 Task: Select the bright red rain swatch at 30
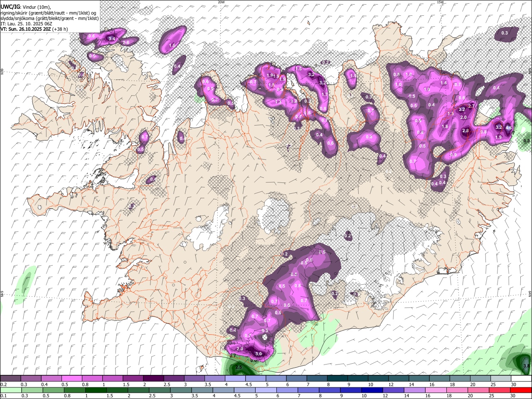pos(521,390)
